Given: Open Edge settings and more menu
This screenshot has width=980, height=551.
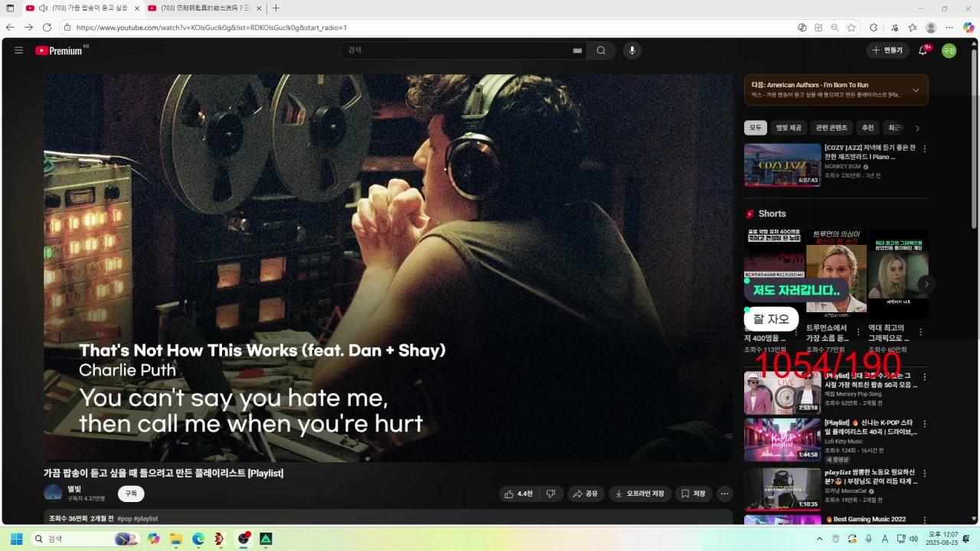Looking at the screenshot, I should click(949, 27).
